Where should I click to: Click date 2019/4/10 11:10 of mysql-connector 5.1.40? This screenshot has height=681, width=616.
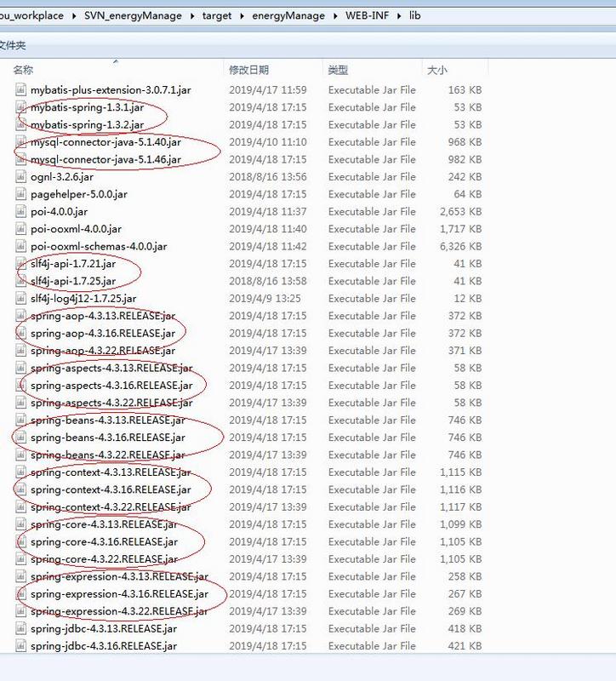[268, 142]
